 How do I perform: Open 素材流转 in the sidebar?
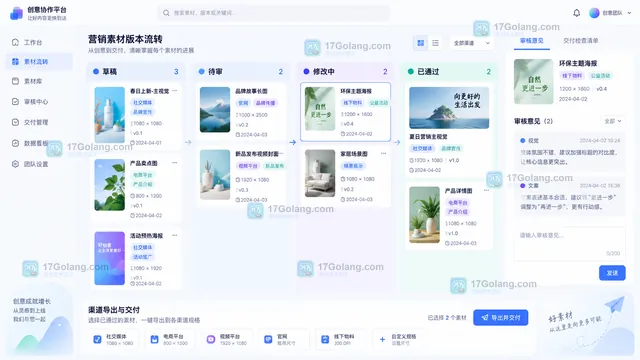39,62
